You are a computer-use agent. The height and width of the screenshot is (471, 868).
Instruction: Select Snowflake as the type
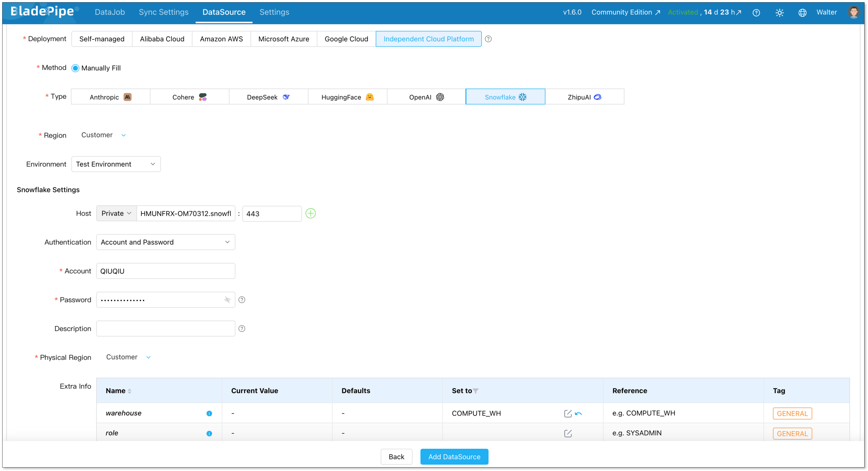[x=506, y=97]
